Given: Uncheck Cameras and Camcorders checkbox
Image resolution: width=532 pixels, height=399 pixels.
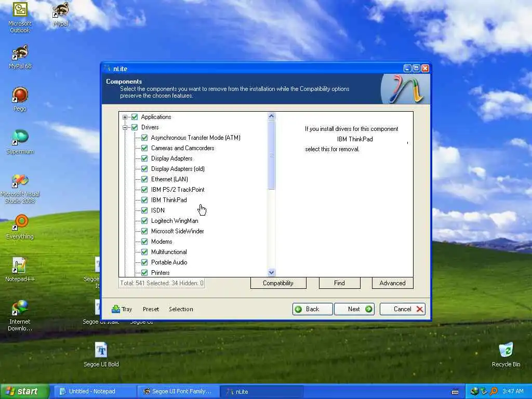Looking at the screenshot, I should click(144, 148).
